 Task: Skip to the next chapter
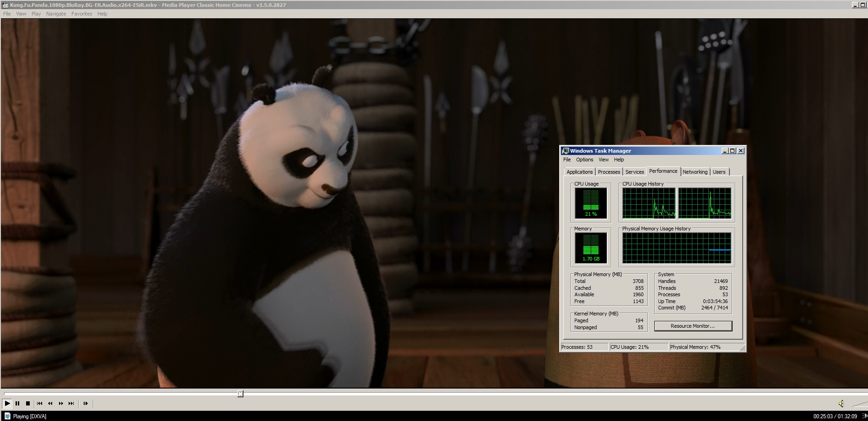(x=71, y=403)
